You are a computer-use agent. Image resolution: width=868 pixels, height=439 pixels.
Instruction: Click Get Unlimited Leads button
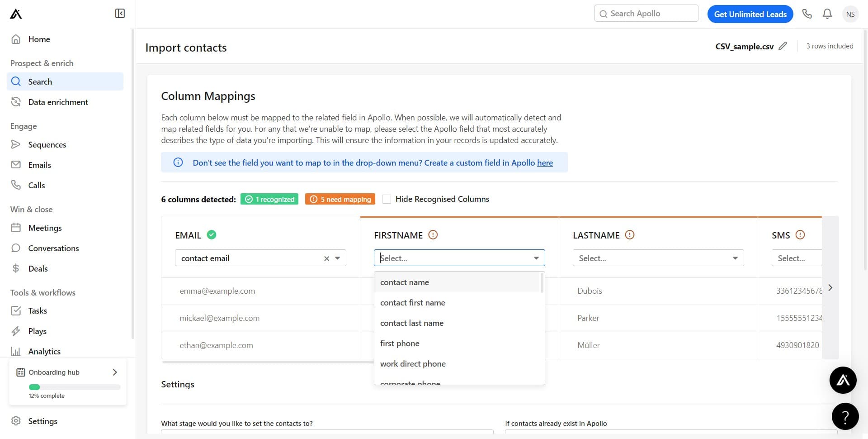[750, 14]
